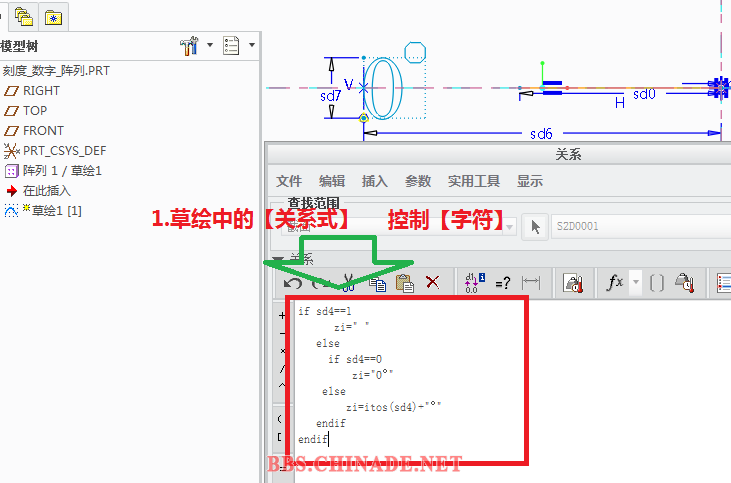The height and width of the screenshot is (483, 731).
Task: Click the dimension display arrows icon
Action: pyautogui.click(x=531, y=282)
